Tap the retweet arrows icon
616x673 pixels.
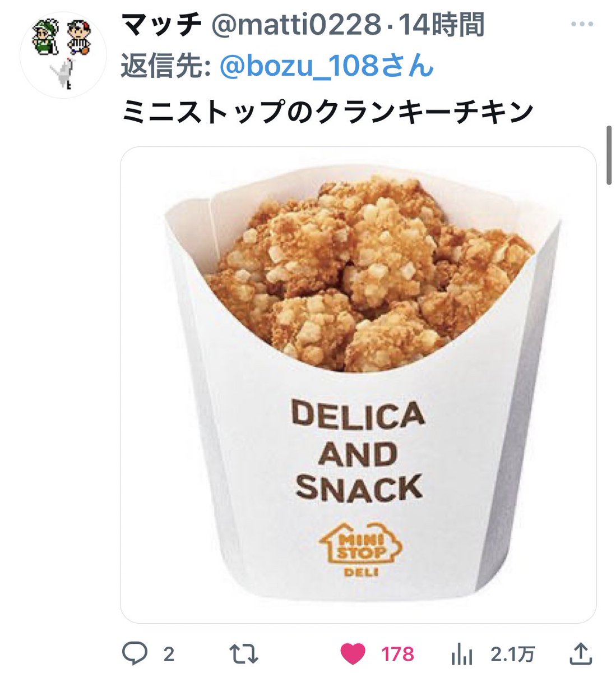(x=244, y=653)
